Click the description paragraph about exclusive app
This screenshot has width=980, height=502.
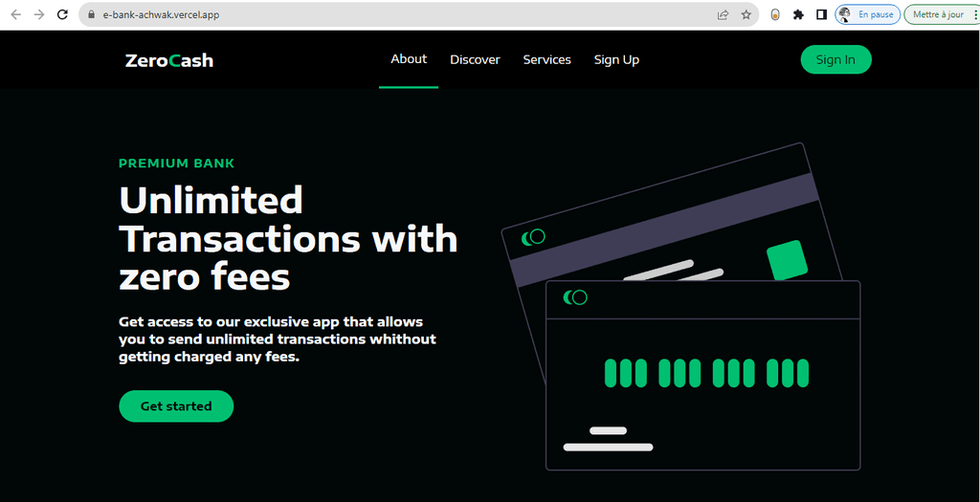(x=278, y=340)
